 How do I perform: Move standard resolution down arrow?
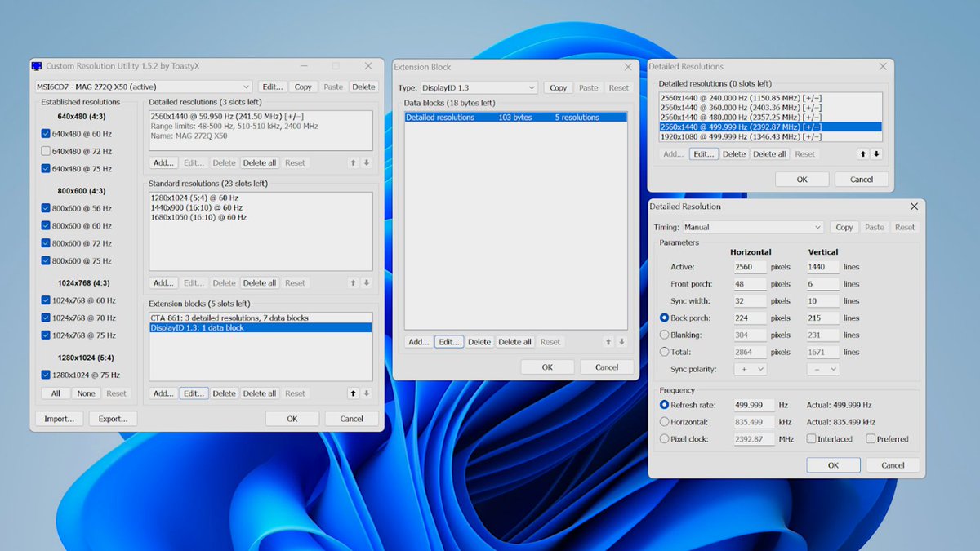click(x=367, y=282)
